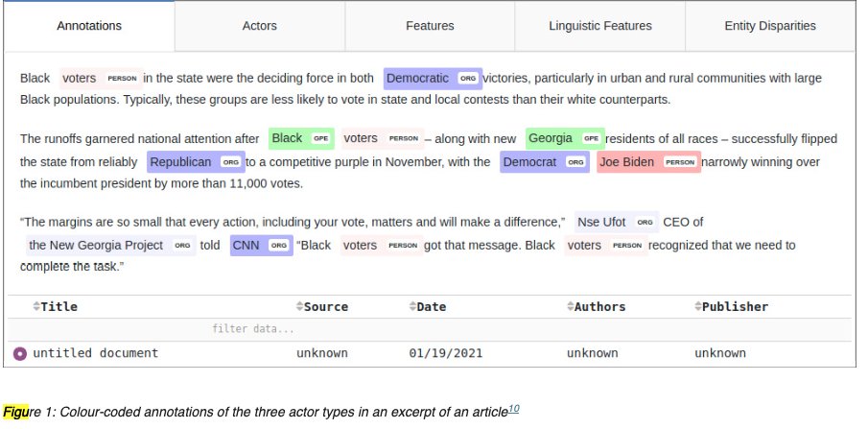
Task: Click the Georgia GPE annotation
Action: tap(565, 138)
